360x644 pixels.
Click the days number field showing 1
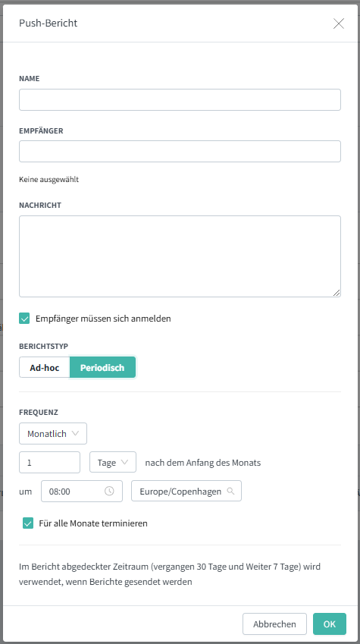tap(50, 462)
